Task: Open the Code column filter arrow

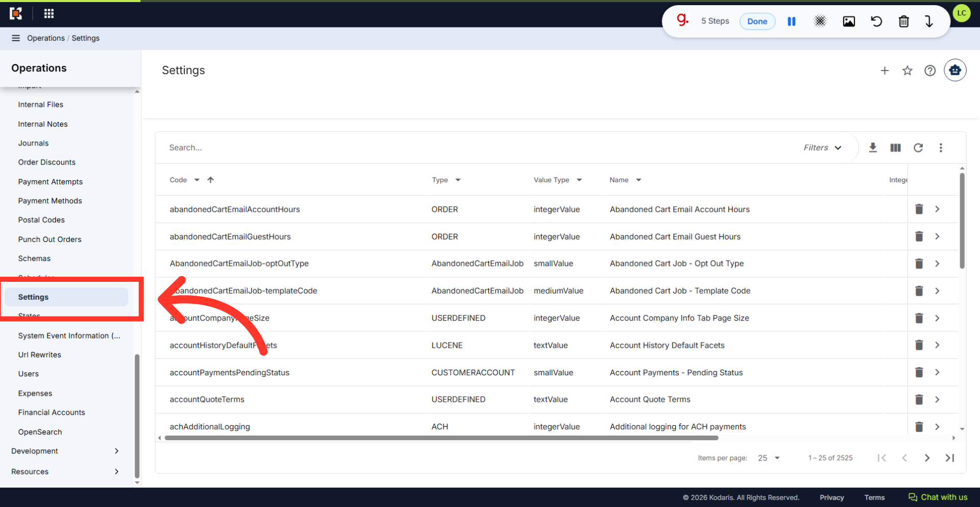Action: pyautogui.click(x=197, y=180)
